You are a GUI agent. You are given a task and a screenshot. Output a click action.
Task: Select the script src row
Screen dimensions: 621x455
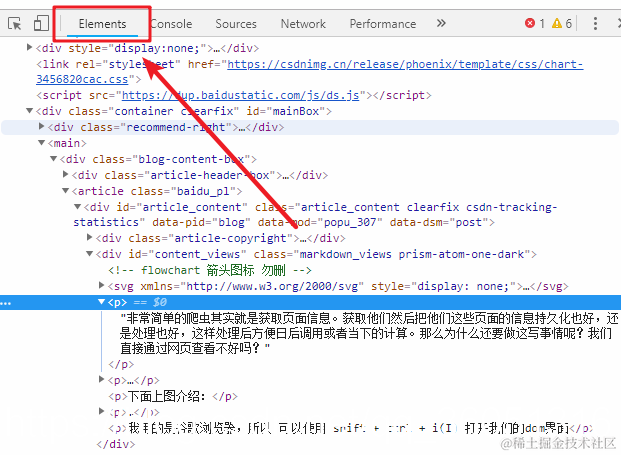pos(234,95)
